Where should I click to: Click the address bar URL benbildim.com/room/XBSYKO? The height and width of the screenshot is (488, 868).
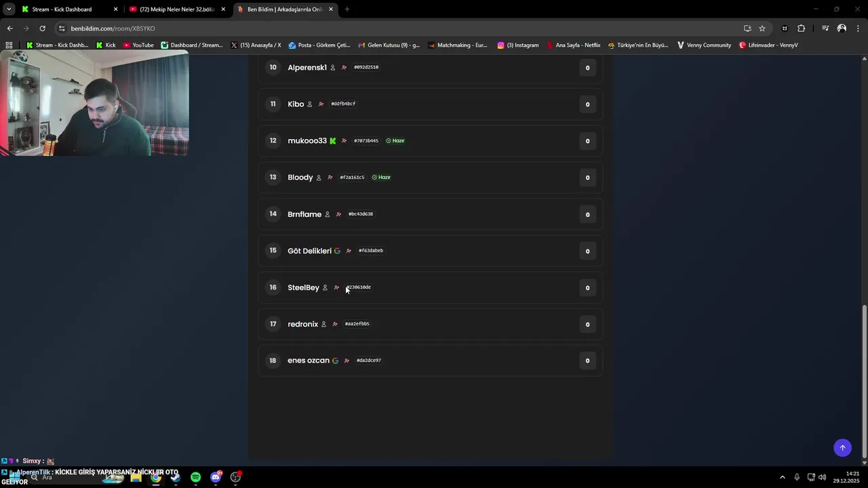pyautogui.click(x=113, y=28)
